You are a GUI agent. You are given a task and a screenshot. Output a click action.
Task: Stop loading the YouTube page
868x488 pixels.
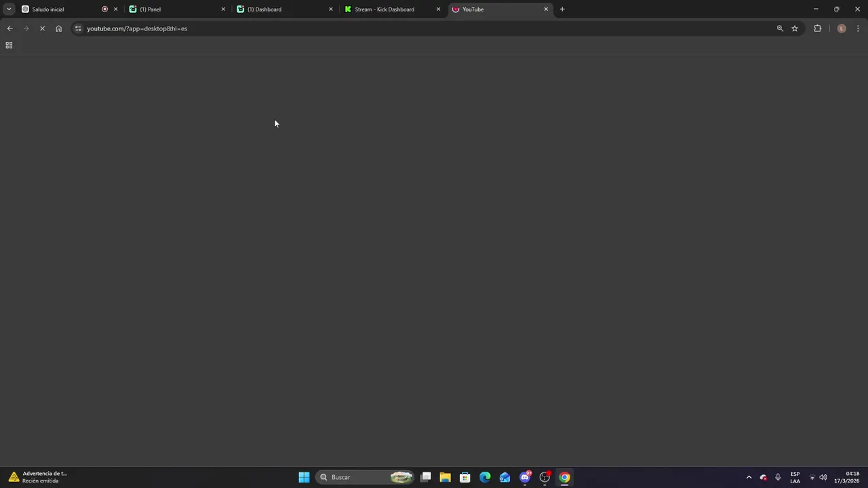[42, 28]
